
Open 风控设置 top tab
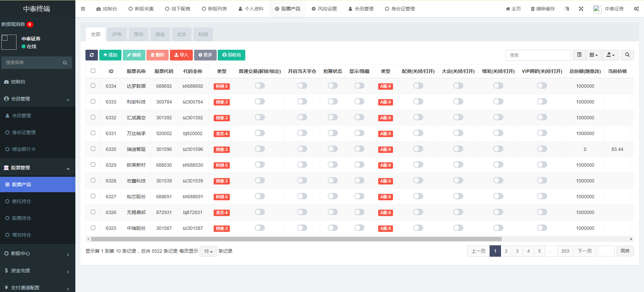324,9
